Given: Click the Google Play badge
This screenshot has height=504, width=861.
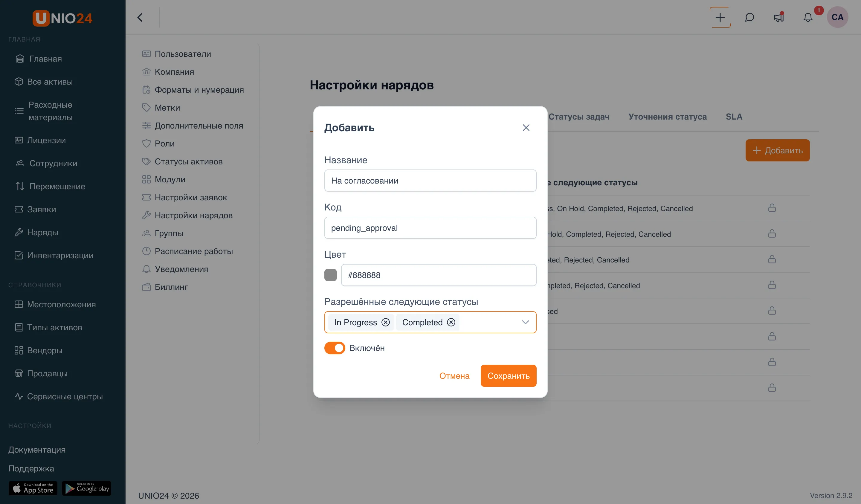Looking at the screenshot, I should click(86, 488).
